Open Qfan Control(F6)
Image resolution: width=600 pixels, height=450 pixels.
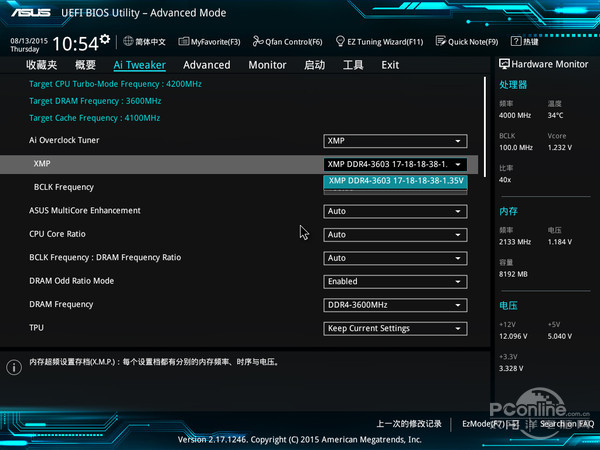[294, 42]
